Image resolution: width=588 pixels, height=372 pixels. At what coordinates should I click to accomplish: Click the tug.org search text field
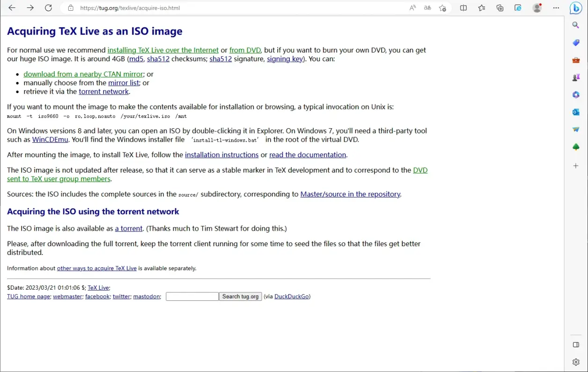tap(192, 297)
